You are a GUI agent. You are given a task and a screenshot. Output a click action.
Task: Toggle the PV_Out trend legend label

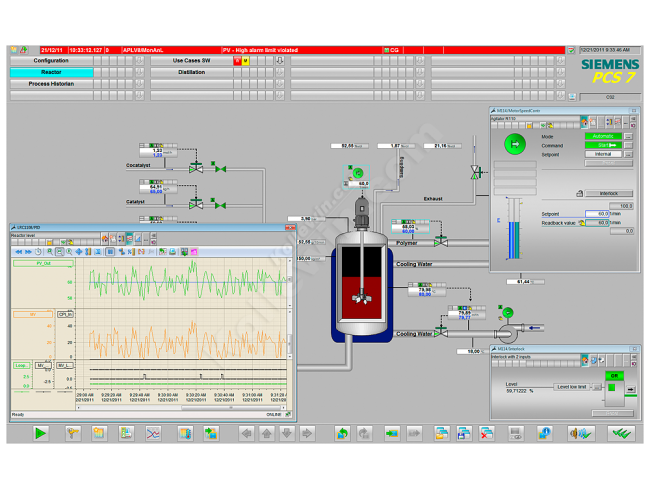(43, 264)
